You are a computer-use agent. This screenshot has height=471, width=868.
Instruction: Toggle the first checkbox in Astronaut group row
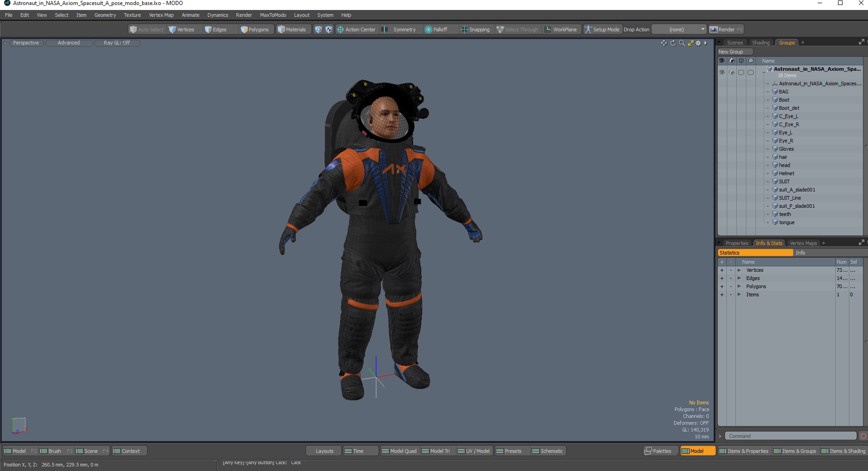click(741, 72)
